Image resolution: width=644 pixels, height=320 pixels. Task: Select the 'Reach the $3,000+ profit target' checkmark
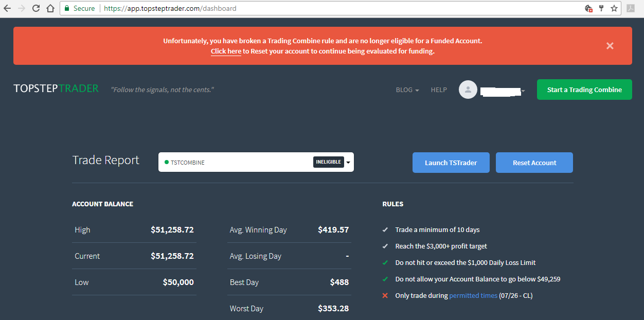coord(385,246)
